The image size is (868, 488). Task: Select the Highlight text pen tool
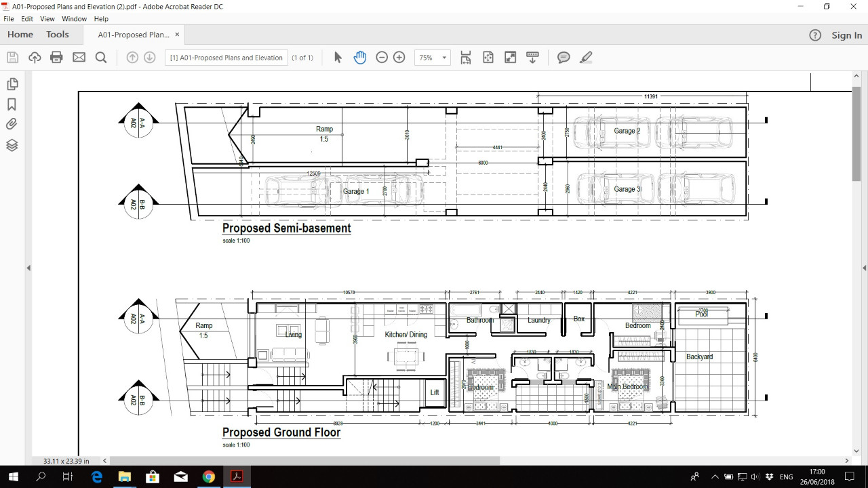[586, 58]
